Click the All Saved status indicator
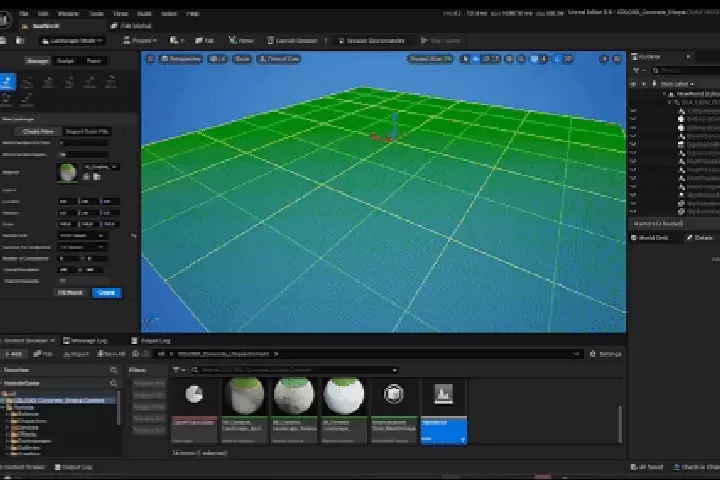The image size is (720, 480). (x=647, y=467)
